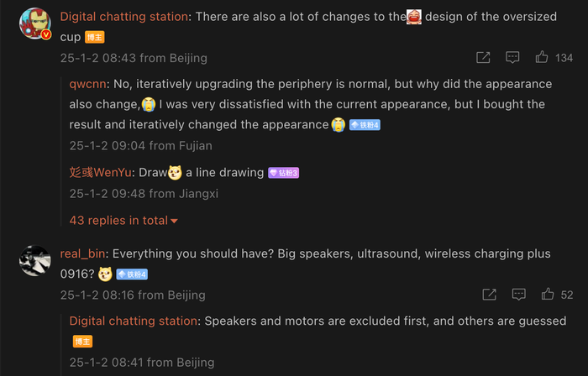The image size is (588, 376).
Task: Like the Digital chatting station comment
Action: pyautogui.click(x=542, y=57)
